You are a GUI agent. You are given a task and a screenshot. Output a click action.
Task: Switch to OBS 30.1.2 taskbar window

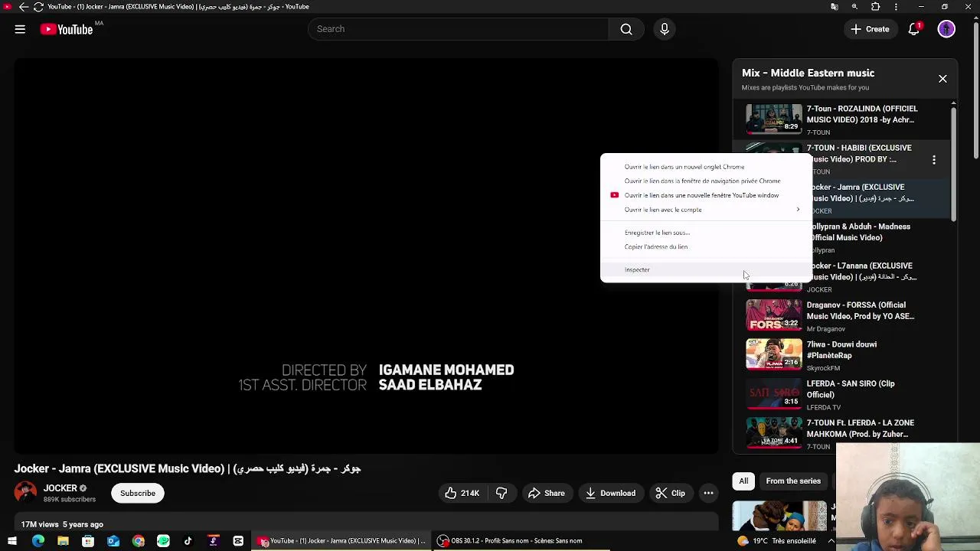(521, 541)
